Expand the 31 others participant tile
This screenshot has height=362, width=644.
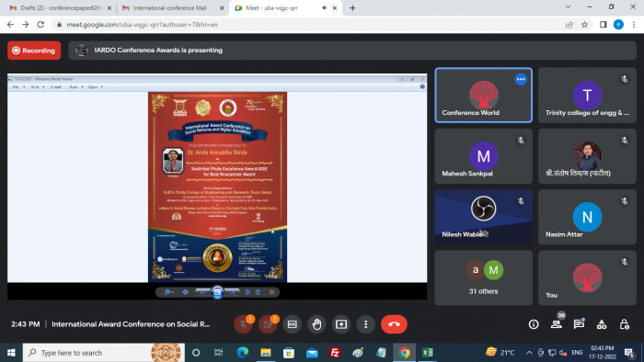click(x=483, y=278)
